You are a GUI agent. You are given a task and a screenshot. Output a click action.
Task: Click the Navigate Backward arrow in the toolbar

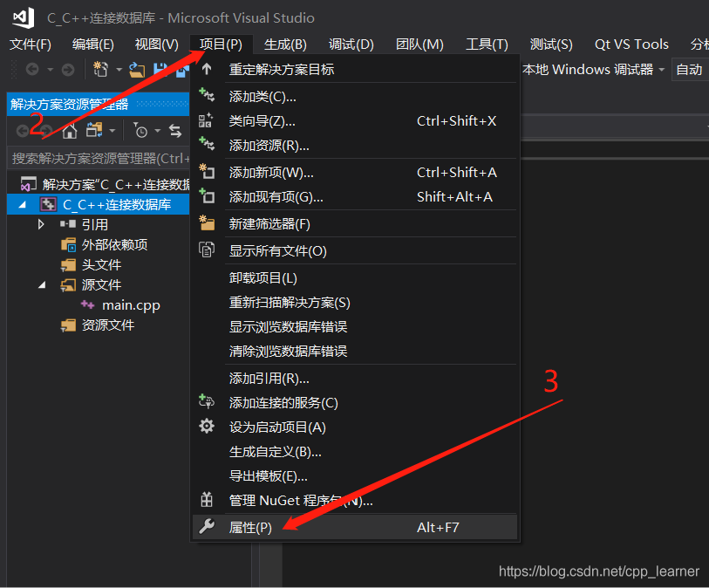coord(33,69)
